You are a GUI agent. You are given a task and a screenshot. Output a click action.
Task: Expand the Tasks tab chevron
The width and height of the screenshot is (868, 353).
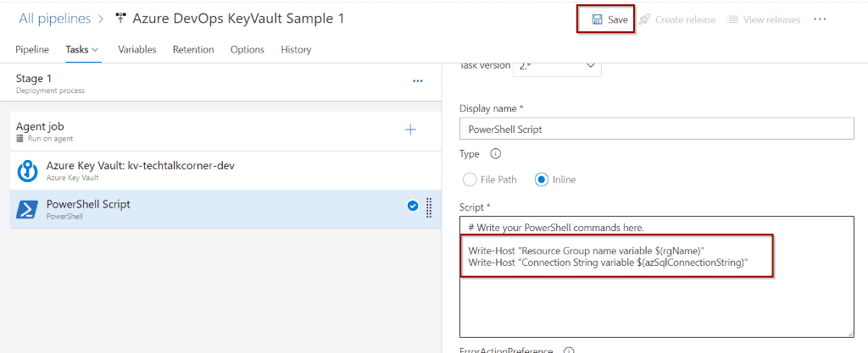95,50
